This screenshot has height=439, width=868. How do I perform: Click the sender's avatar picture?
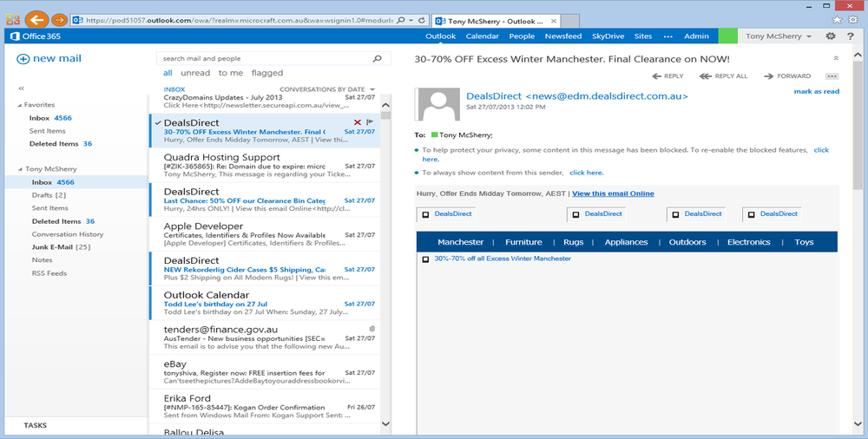(438, 105)
